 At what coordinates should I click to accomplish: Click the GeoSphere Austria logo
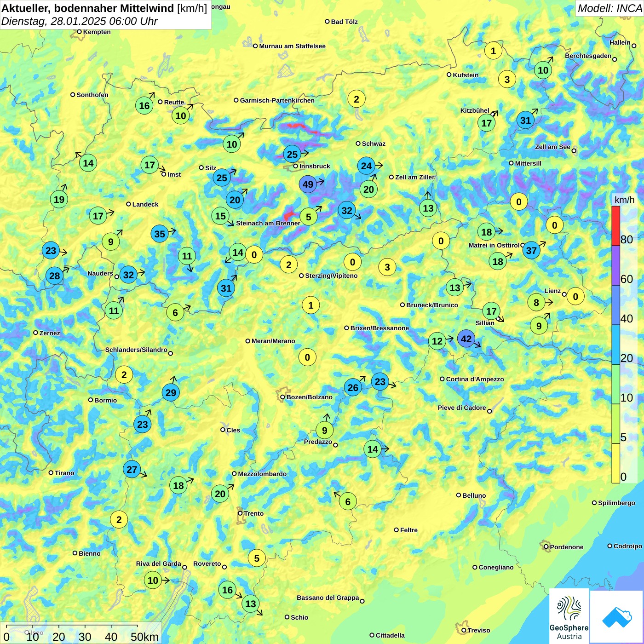569,616
